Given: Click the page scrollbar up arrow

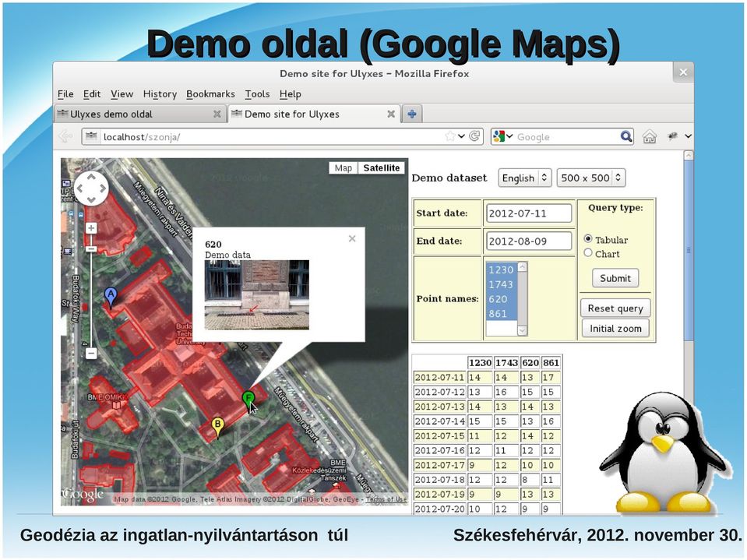Looking at the screenshot, I should 689,156.
